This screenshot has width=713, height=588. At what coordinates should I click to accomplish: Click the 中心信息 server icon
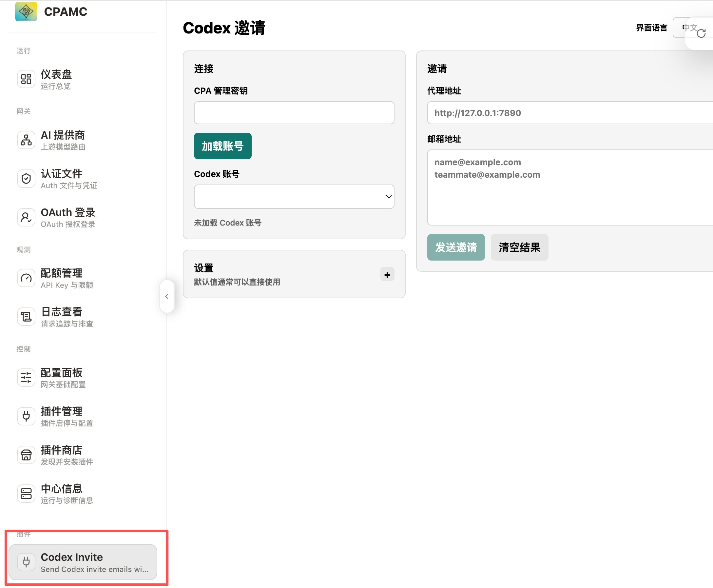tap(26, 493)
